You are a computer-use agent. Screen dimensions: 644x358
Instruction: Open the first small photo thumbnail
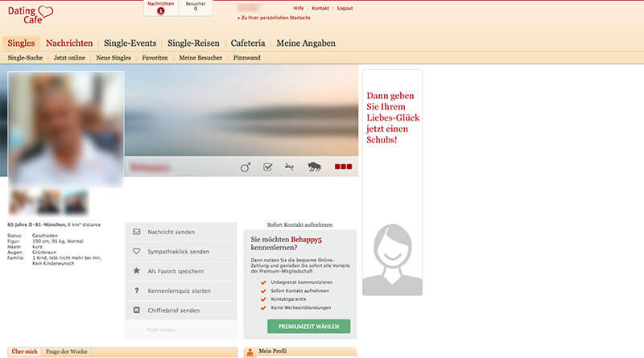22,202
